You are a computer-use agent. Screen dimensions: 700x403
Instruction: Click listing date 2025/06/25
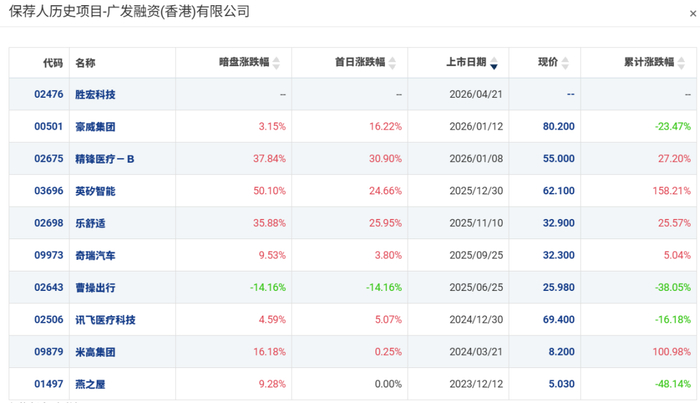click(x=476, y=287)
